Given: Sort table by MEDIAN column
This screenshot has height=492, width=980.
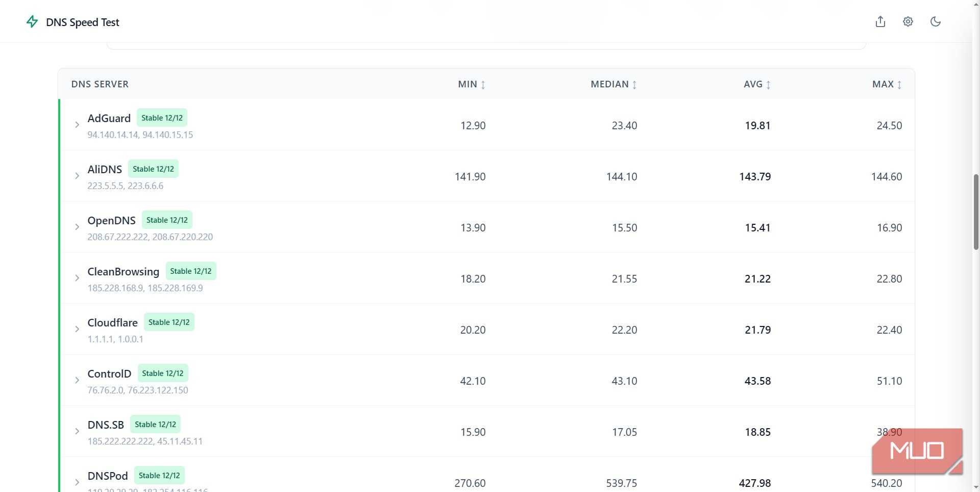Looking at the screenshot, I should pyautogui.click(x=614, y=84).
